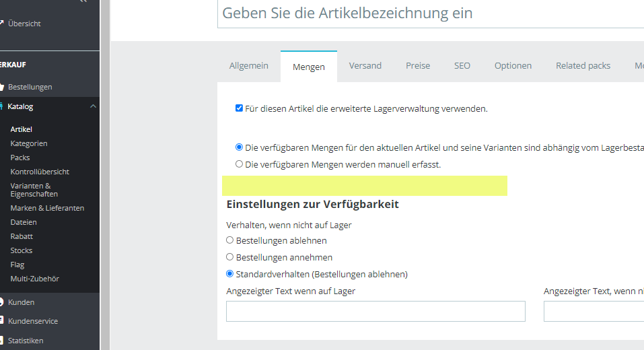Choose Bestellungen ablehnen radio option
The height and width of the screenshot is (350, 644).
230,240
